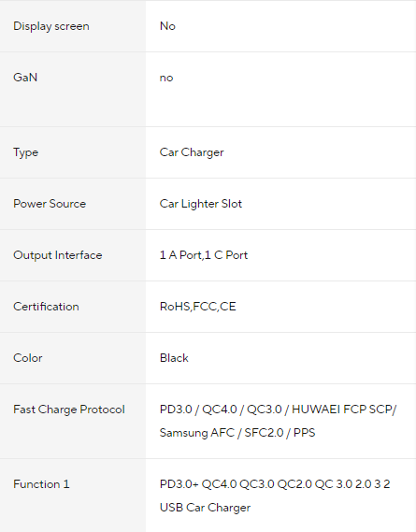Select 'Car Lighter Slot' value text

click(201, 204)
